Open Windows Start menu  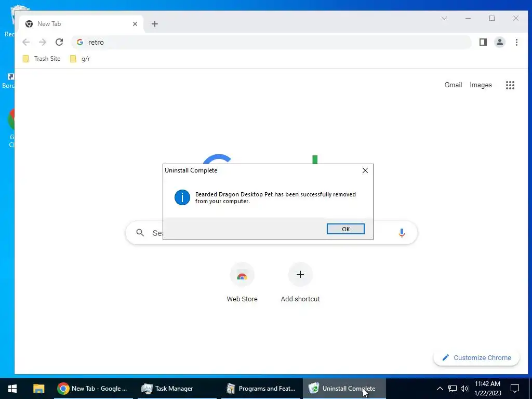12,389
